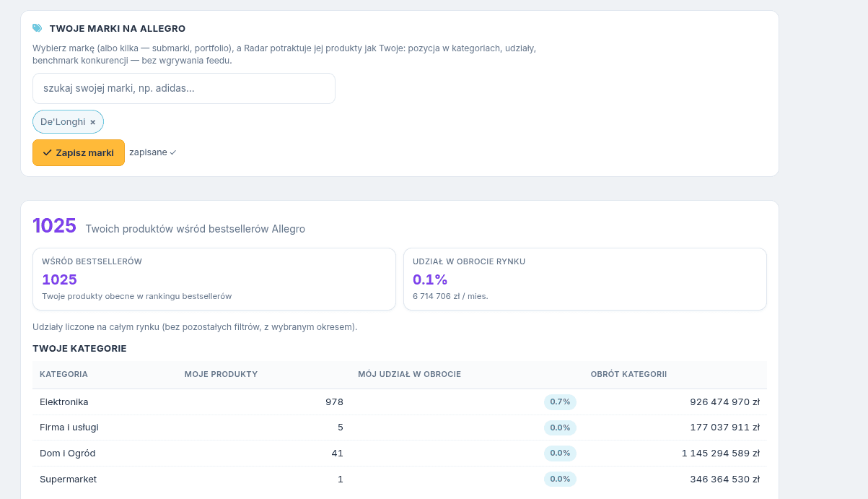Screen dimensions: 868x499
Task: Sort by the Obrót kategorii column header
Action: pyautogui.click(x=628, y=374)
